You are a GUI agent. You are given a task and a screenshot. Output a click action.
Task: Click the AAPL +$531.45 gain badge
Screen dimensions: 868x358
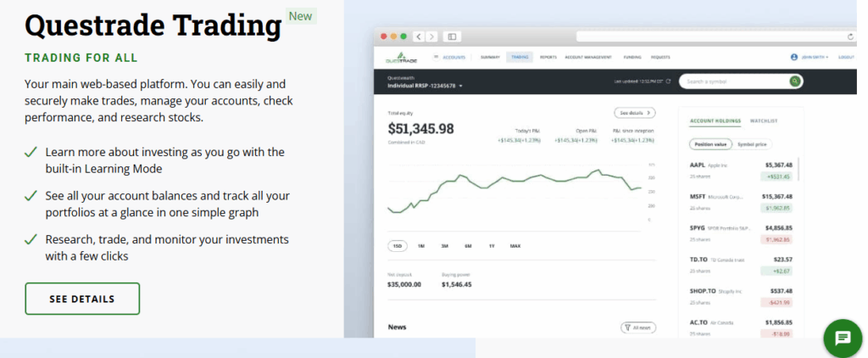778,176
